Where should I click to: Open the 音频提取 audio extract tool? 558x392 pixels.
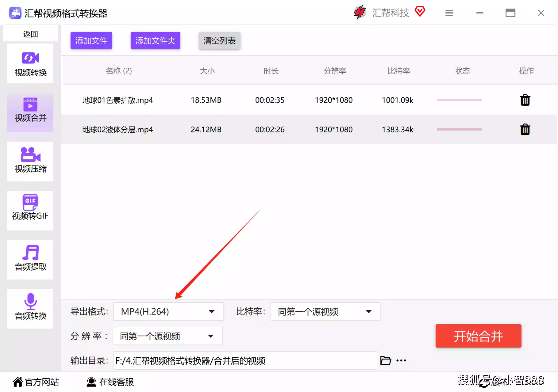[x=30, y=260]
